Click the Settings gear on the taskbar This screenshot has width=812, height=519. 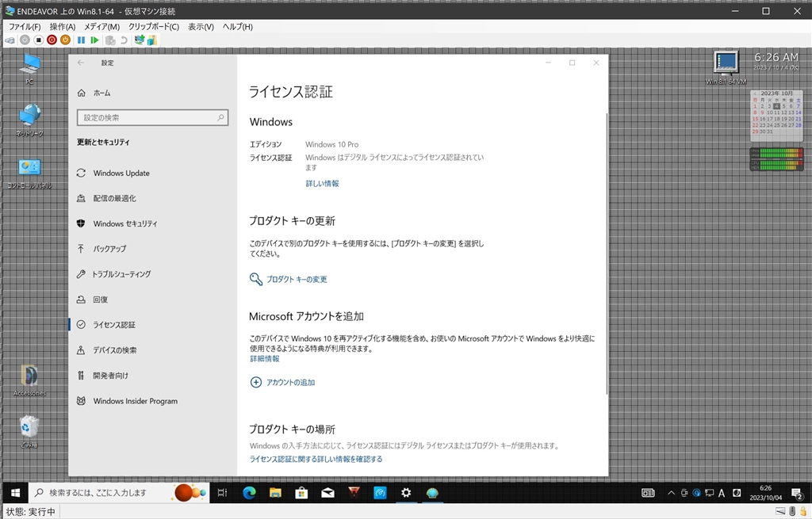click(x=406, y=493)
